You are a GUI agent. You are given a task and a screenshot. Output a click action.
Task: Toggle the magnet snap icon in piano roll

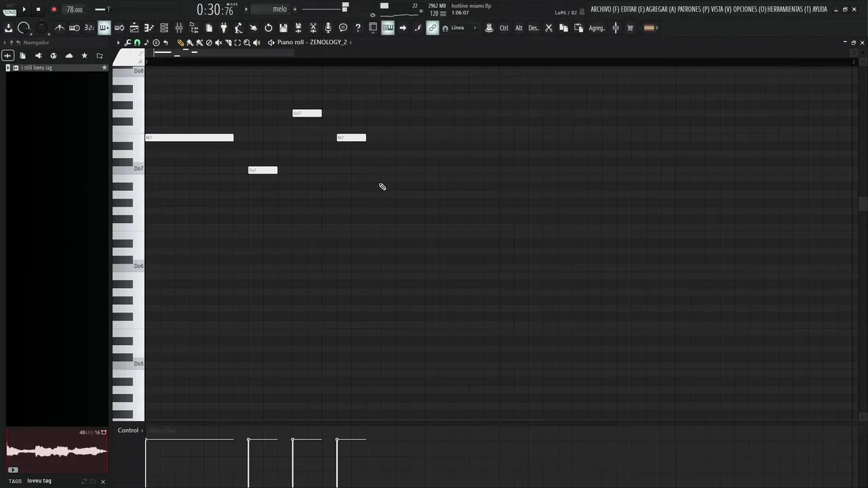(x=137, y=43)
